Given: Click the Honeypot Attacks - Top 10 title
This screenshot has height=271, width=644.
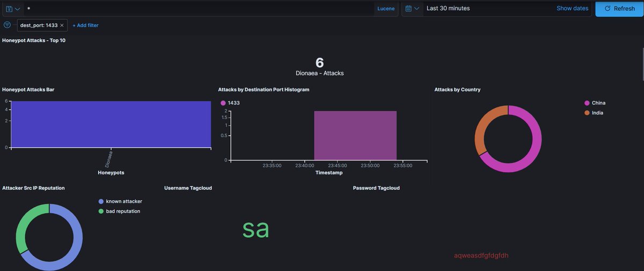Looking at the screenshot, I should point(34,40).
